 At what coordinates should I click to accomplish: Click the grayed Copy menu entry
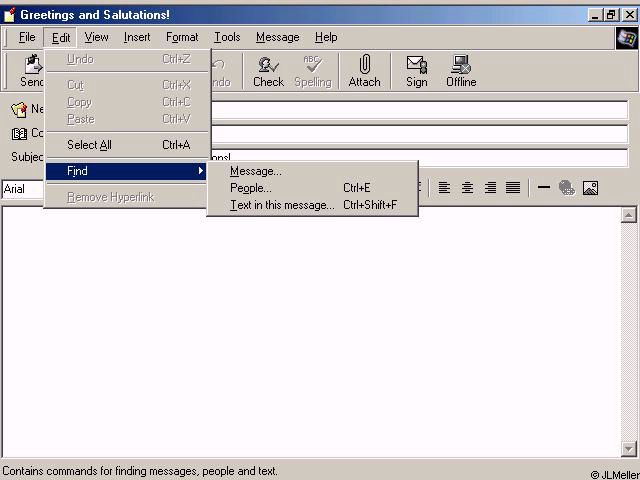click(127, 102)
